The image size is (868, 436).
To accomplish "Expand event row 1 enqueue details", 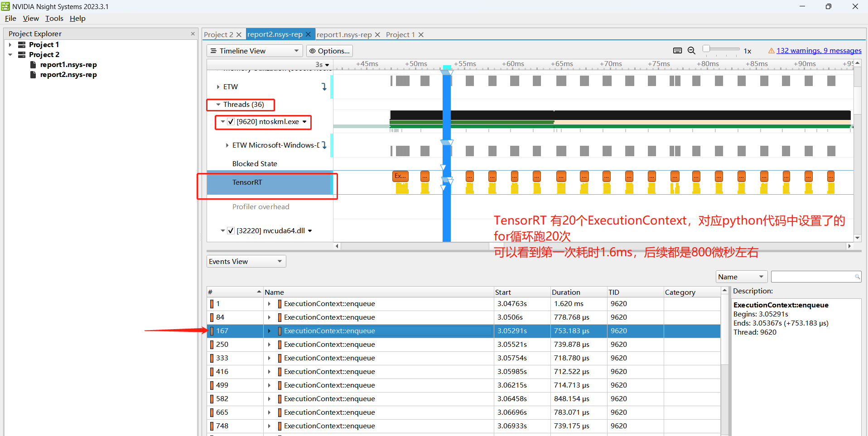I will pos(269,304).
